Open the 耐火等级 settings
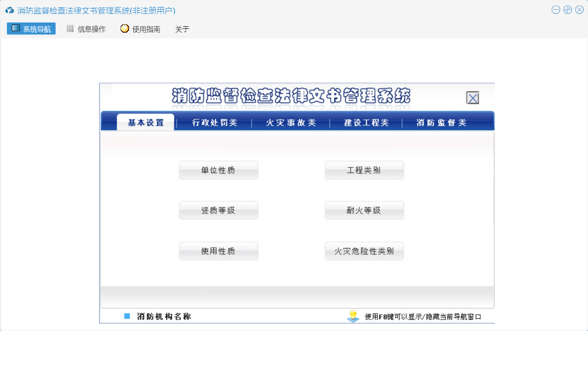Image resolution: width=588 pixels, height=385 pixels. pyautogui.click(x=364, y=210)
